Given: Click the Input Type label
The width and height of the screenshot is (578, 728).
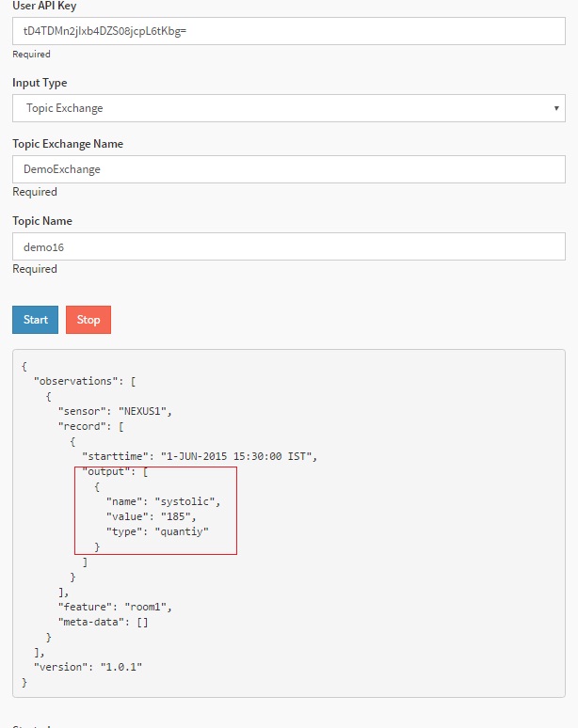Looking at the screenshot, I should click(x=40, y=83).
